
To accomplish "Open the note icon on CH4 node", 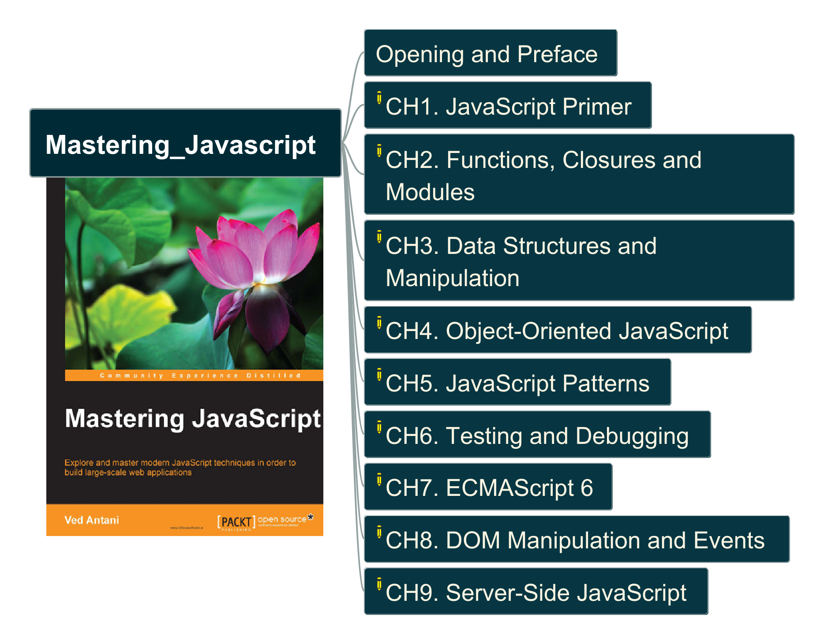I will tap(379, 323).
